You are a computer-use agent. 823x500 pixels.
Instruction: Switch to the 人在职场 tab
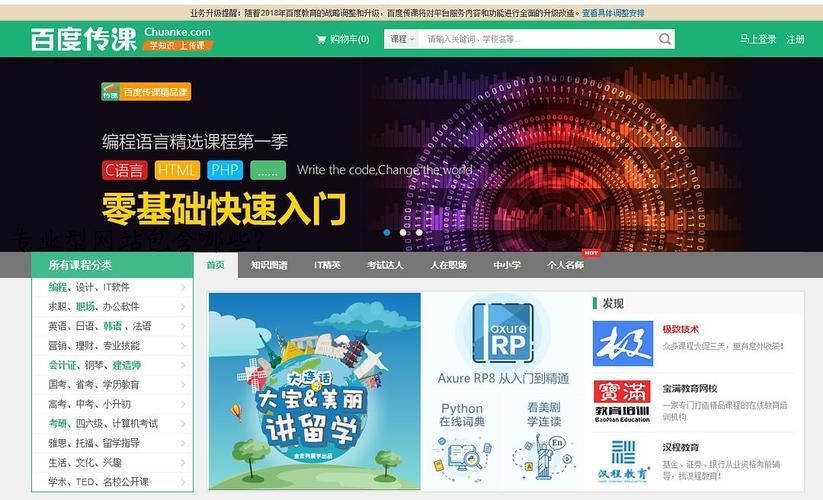coord(448,265)
